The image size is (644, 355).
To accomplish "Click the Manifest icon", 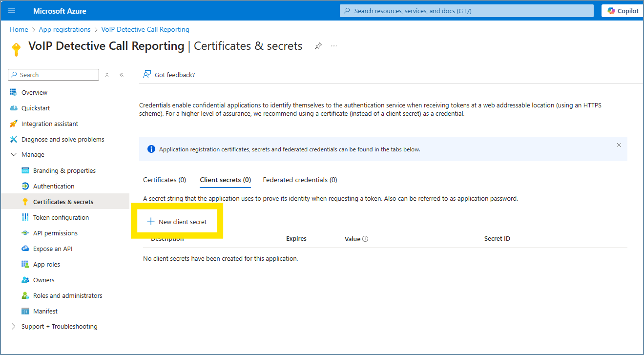I will [25, 311].
